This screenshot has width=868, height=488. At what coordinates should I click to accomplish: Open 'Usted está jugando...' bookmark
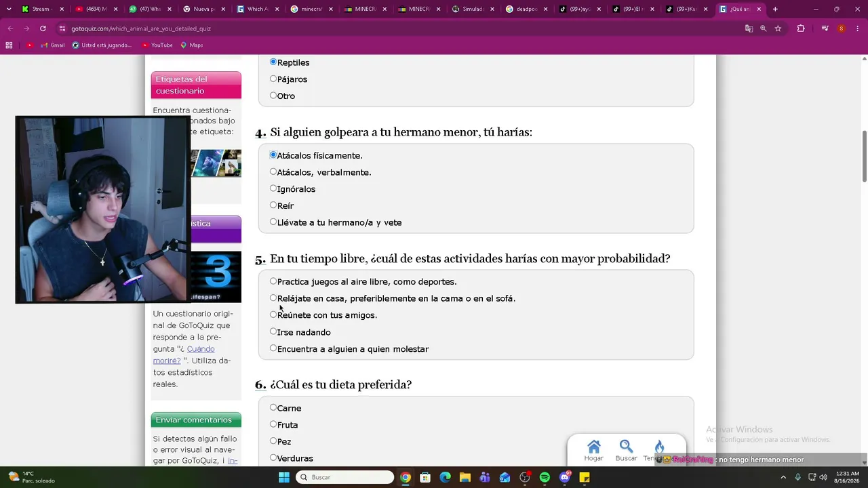102,45
